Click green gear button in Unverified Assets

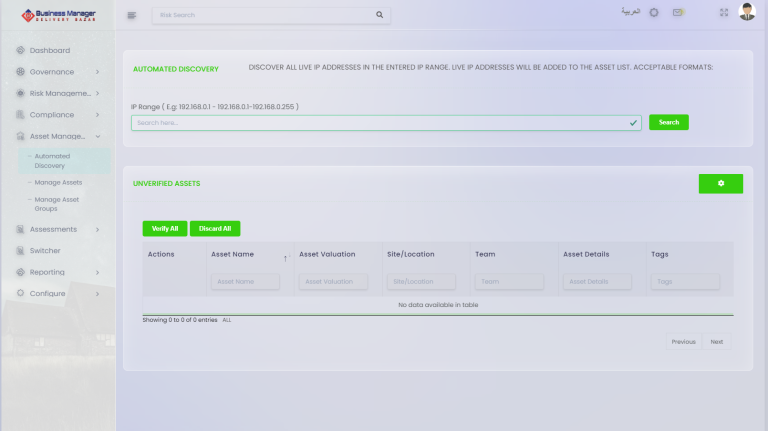[720, 183]
